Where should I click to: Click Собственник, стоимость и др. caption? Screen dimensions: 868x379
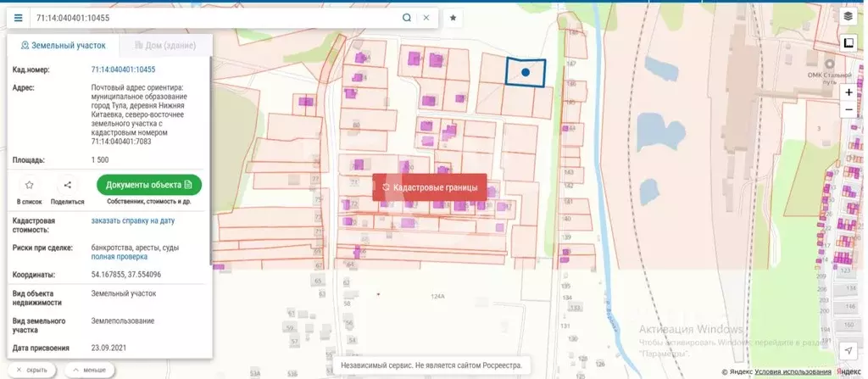[149, 202]
